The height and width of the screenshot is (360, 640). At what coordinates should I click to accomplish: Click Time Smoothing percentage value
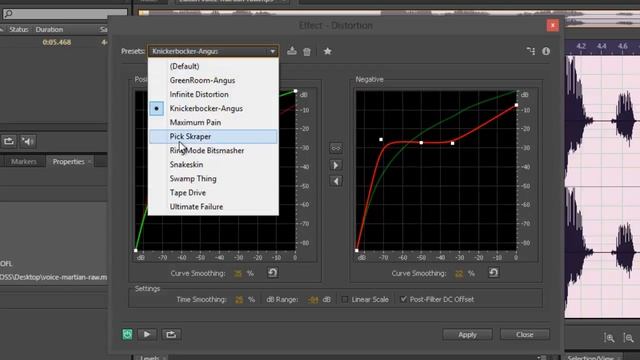pyautogui.click(x=239, y=300)
